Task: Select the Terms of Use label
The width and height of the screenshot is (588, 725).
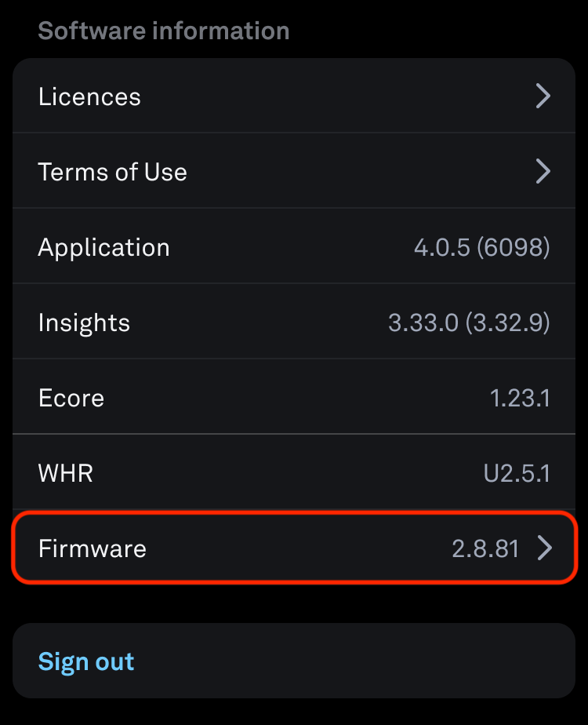Action: [x=112, y=172]
